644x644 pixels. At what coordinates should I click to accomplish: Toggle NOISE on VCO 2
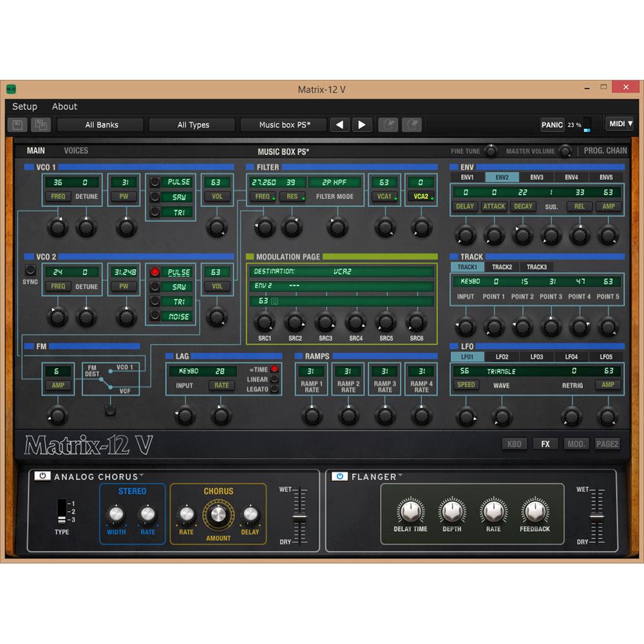[155, 316]
